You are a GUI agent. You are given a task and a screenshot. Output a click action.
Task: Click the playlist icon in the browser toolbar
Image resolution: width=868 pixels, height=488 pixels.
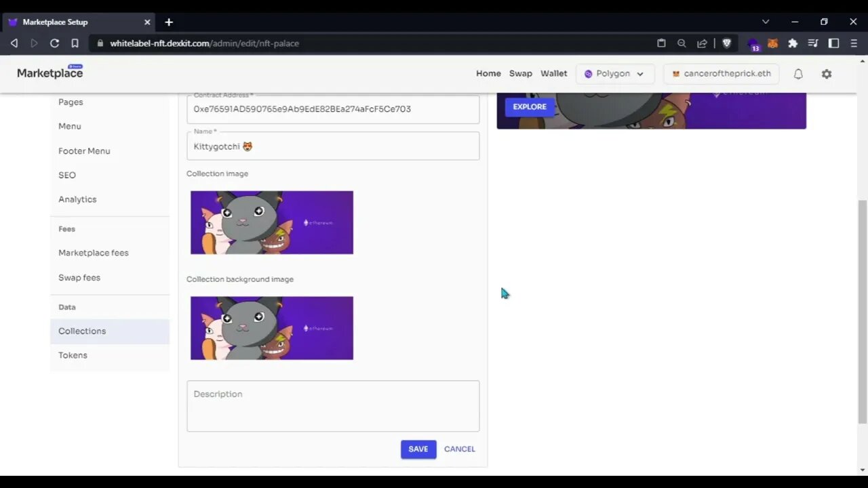[x=813, y=43]
